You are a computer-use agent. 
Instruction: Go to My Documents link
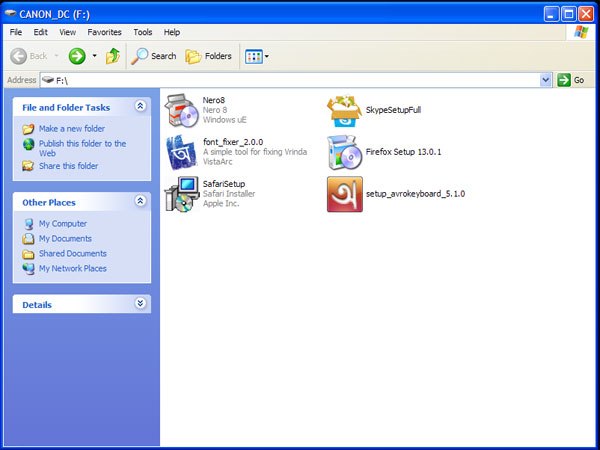click(65, 238)
